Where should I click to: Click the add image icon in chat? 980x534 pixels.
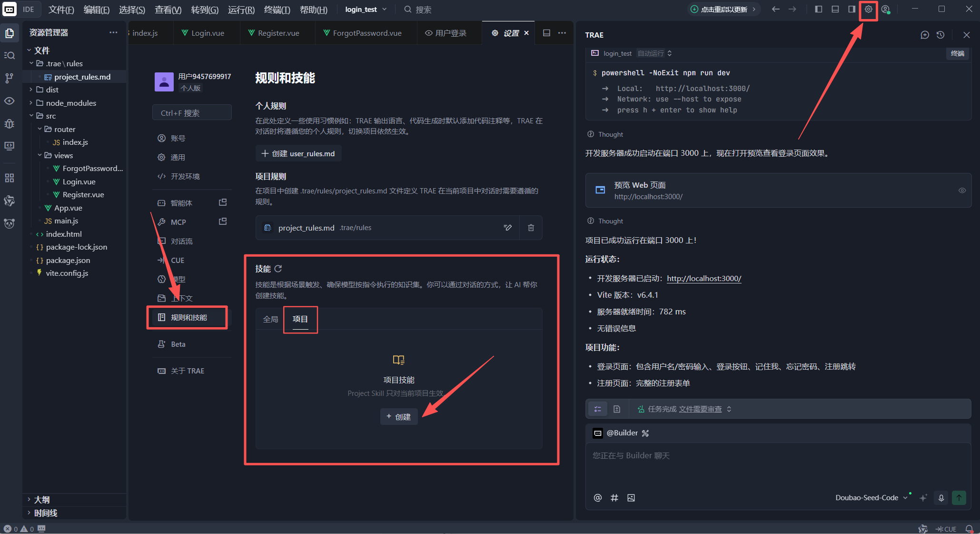tap(631, 498)
